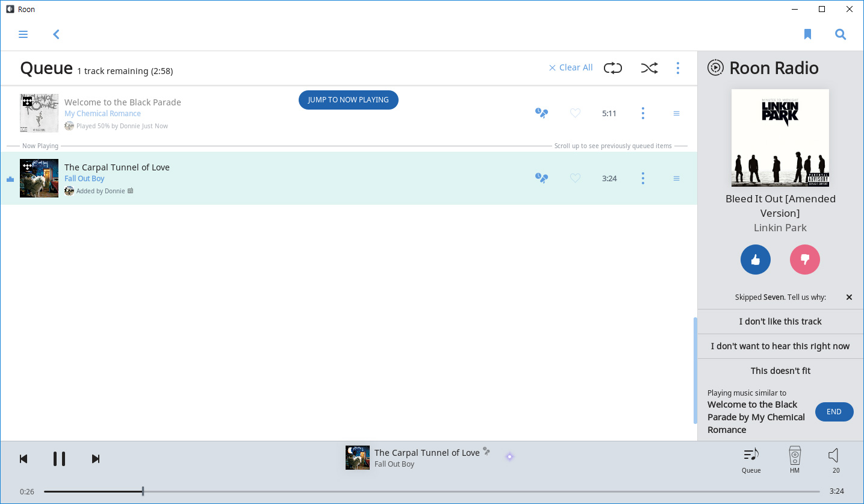Image resolution: width=864 pixels, height=504 pixels.
Task: Thumbs down the Roon Radio pick
Action: point(805,260)
